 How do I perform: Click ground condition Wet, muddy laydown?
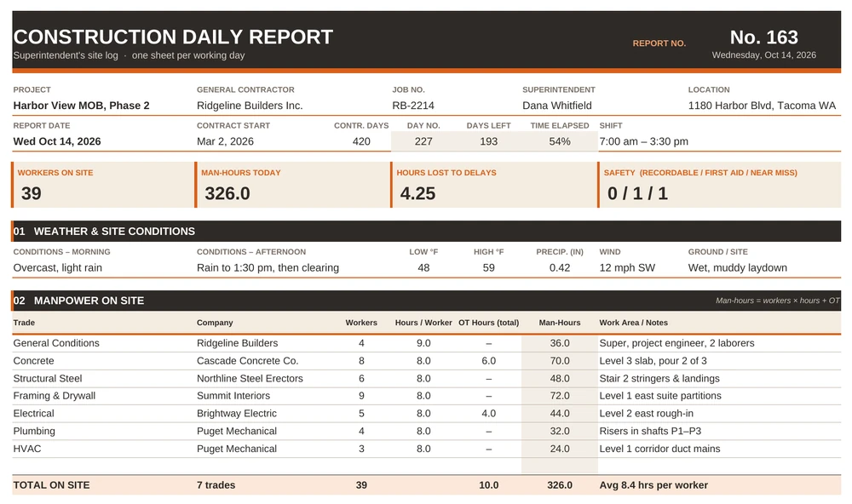pyautogui.click(x=737, y=267)
